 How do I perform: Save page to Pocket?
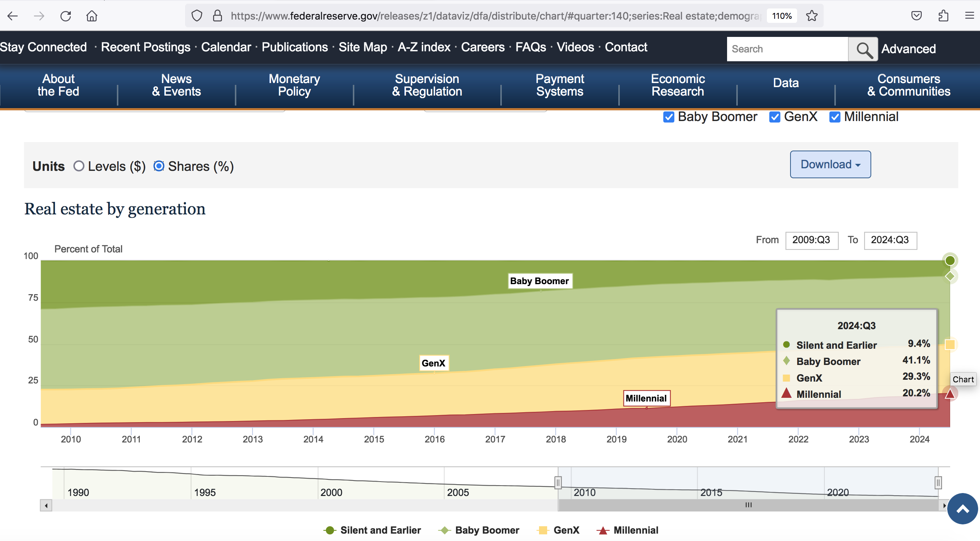pos(917,15)
